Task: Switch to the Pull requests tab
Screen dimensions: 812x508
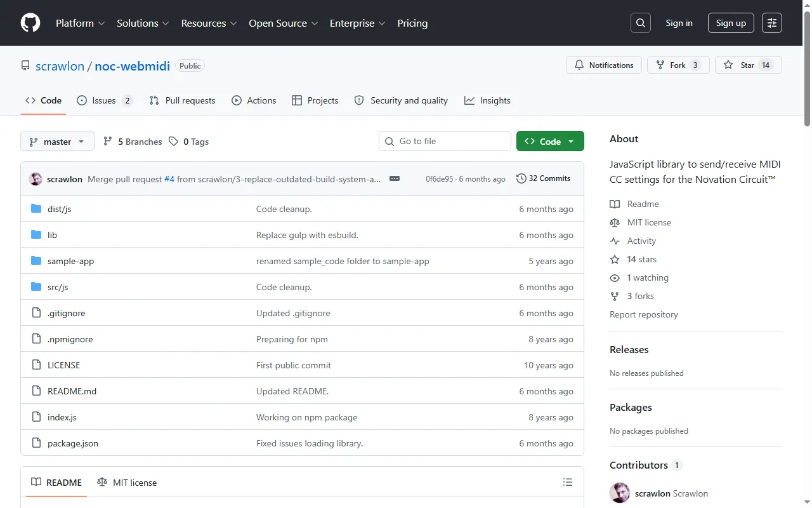Action: [182, 100]
